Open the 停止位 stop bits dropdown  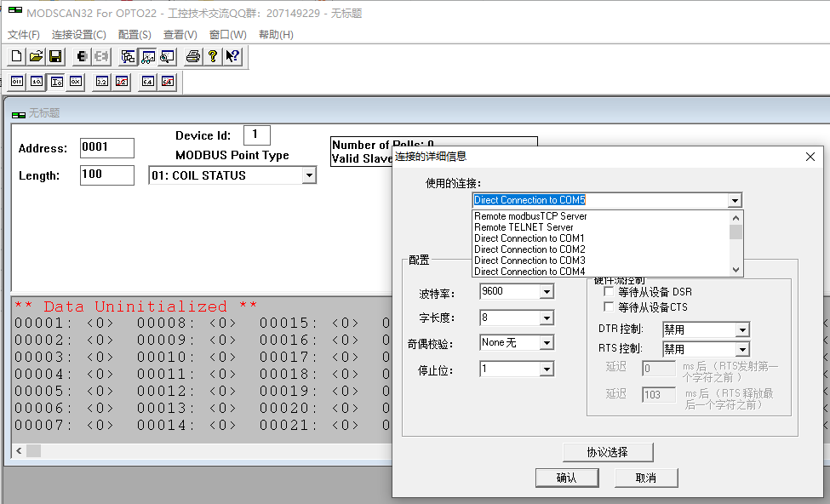click(547, 369)
